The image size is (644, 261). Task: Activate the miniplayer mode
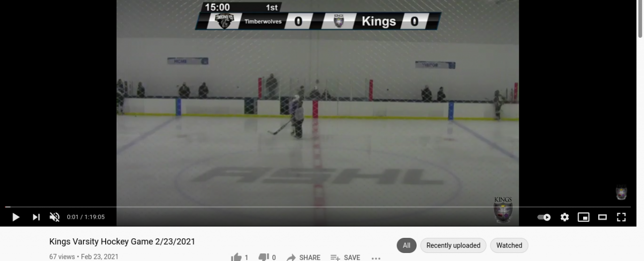[584, 217]
